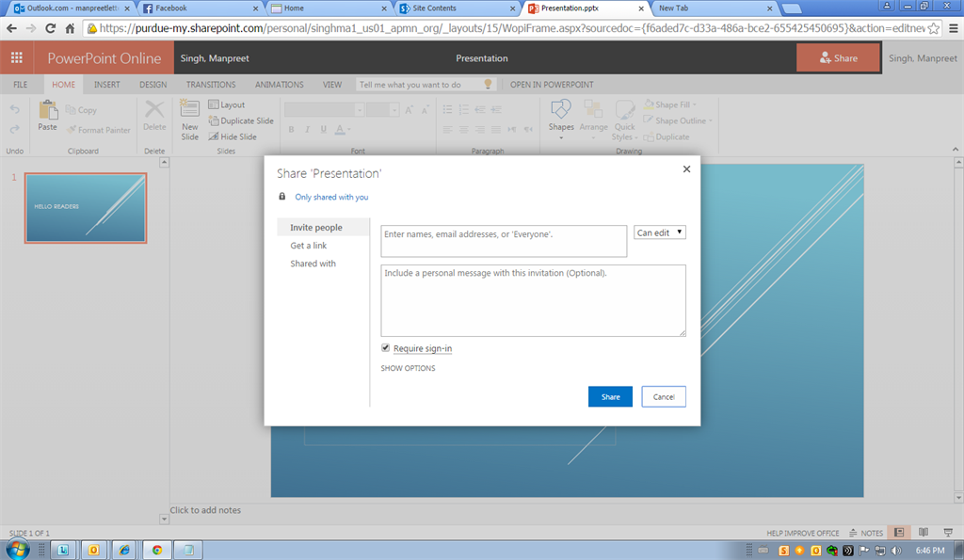
Task: Click the Shapes gallery icon
Action: click(x=560, y=110)
